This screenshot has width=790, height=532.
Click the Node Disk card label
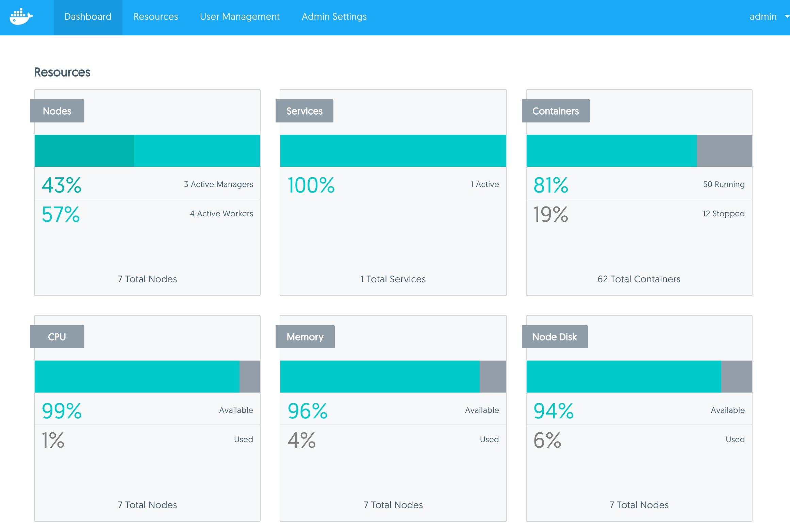click(555, 337)
